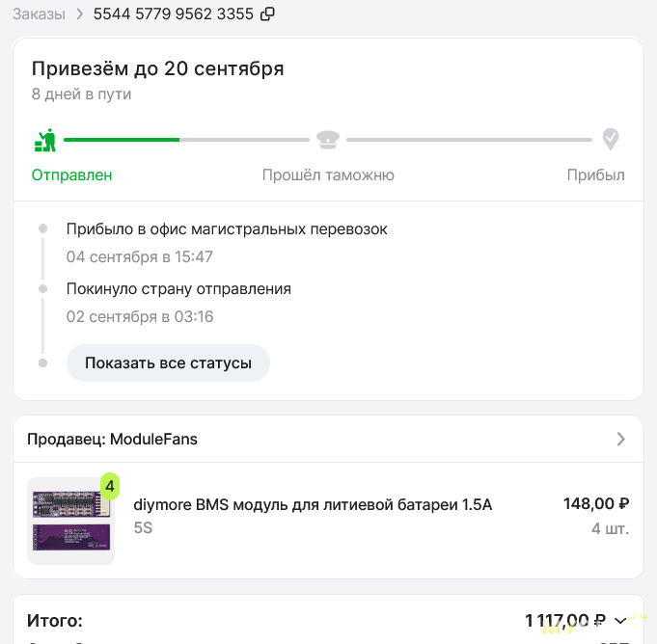Viewport: 657px width, 644px height.
Task: Click the status dot beside Покинуло страну
Action: pos(42,289)
